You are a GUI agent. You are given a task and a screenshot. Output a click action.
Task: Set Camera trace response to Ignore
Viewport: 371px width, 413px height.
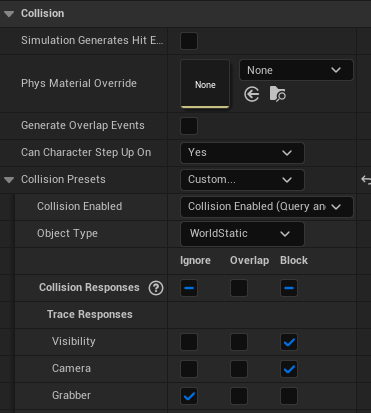click(189, 369)
